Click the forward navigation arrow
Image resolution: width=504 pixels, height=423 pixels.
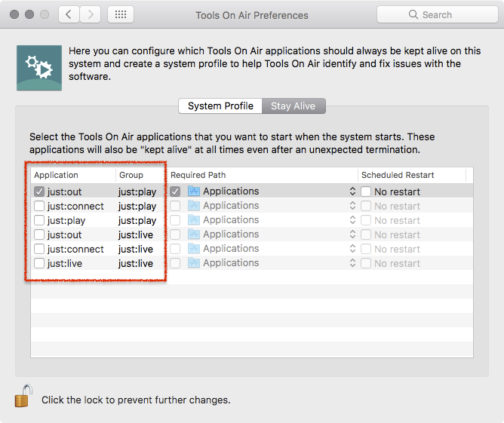click(x=91, y=14)
